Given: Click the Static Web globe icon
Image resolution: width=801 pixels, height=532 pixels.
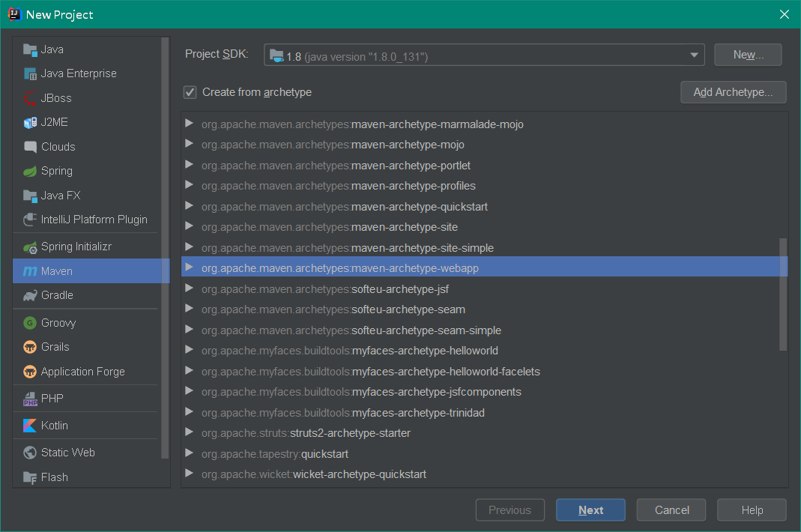Looking at the screenshot, I should (30, 453).
